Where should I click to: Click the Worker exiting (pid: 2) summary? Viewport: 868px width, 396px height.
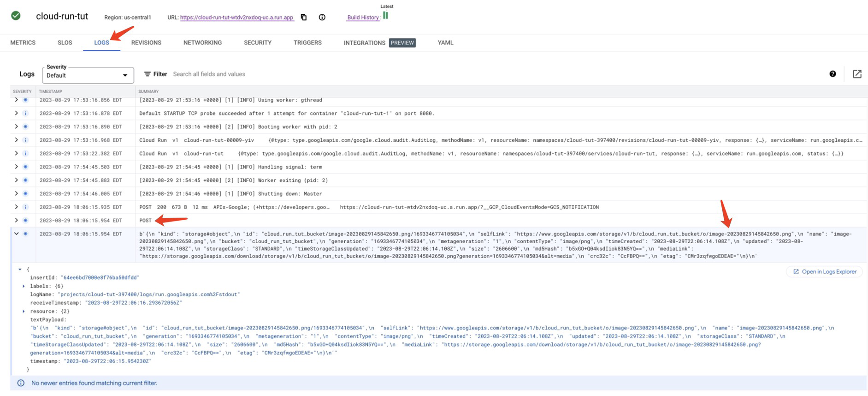coord(234,180)
